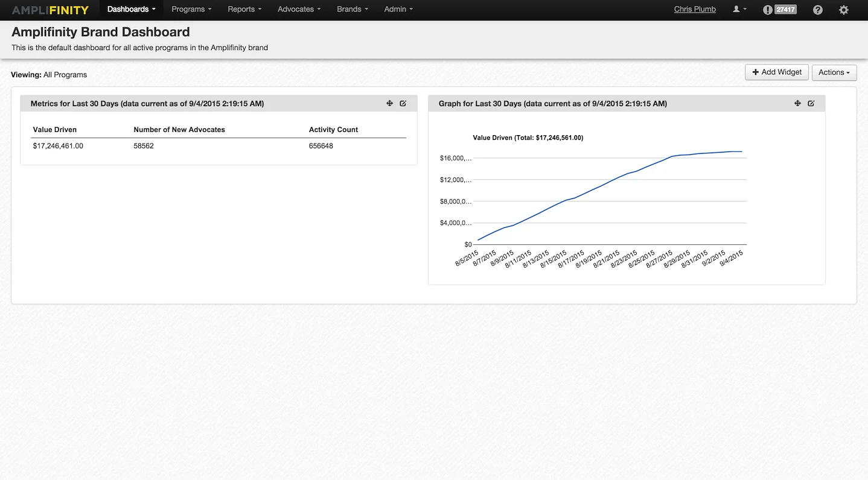868x480 pixels.
Task: Select the Dashboards menu
Action: 130,10
